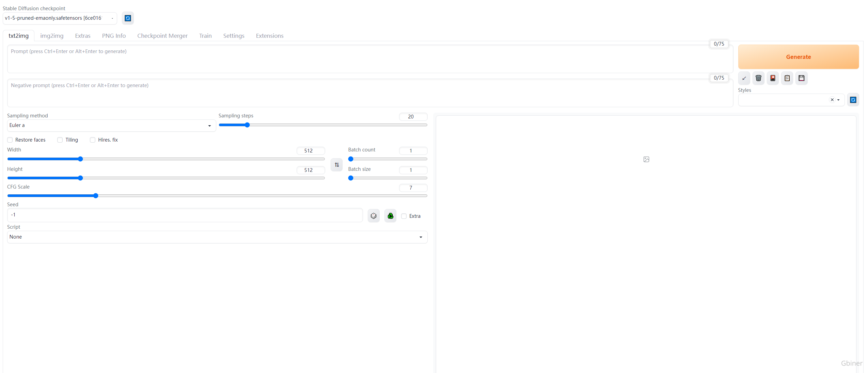Click the clipboard apply styles icon

click(x=787, y=78)
